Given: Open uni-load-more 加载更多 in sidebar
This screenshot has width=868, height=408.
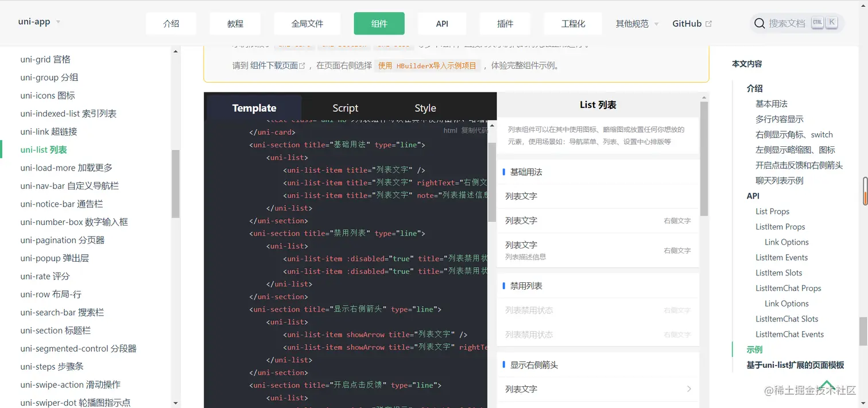Looking at the screenshot, I should (x=67, y=168).
